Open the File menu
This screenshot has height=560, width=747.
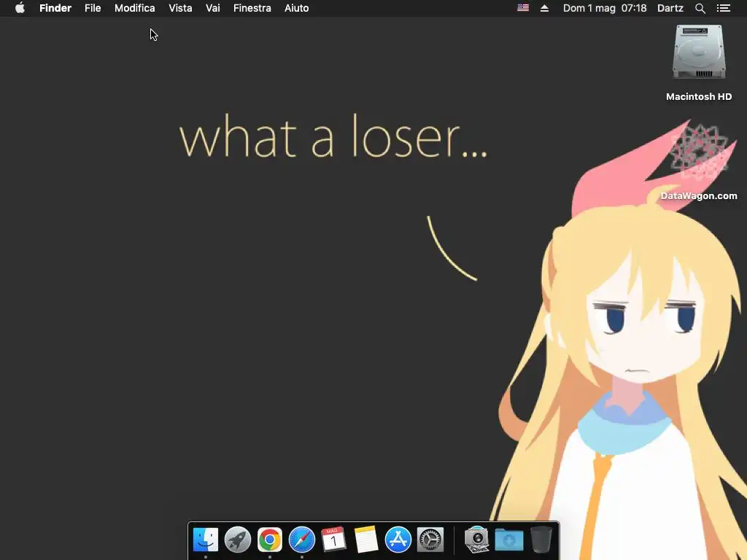(93, 8)
